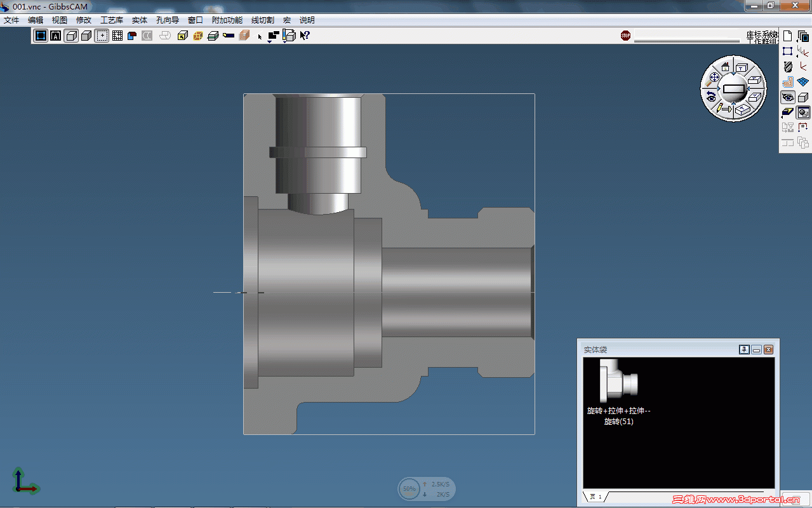This screenshot has width=812, height=508.
Task: Toggle the wireframe cube face selection icon
Action: coord(71,36)
